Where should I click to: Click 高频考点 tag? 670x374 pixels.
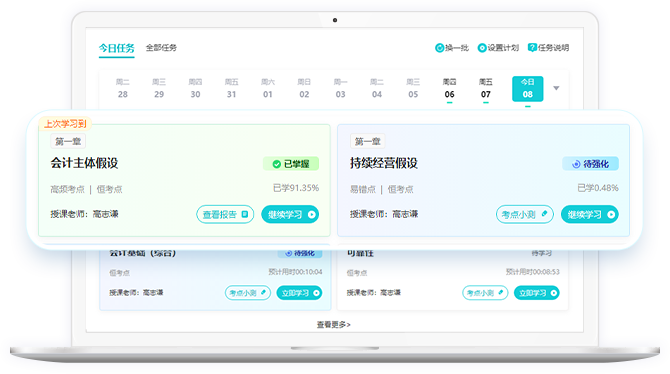[x=68, y=189]
